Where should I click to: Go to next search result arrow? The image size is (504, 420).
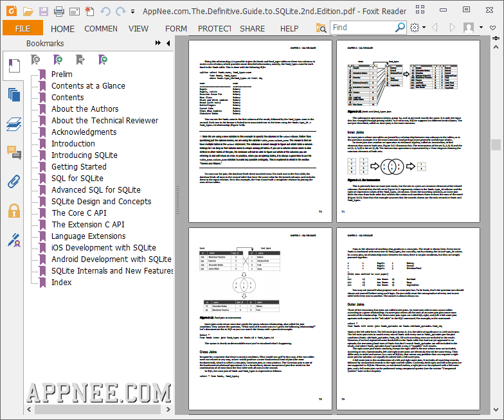pyautogui.click(x=453, y=28)
